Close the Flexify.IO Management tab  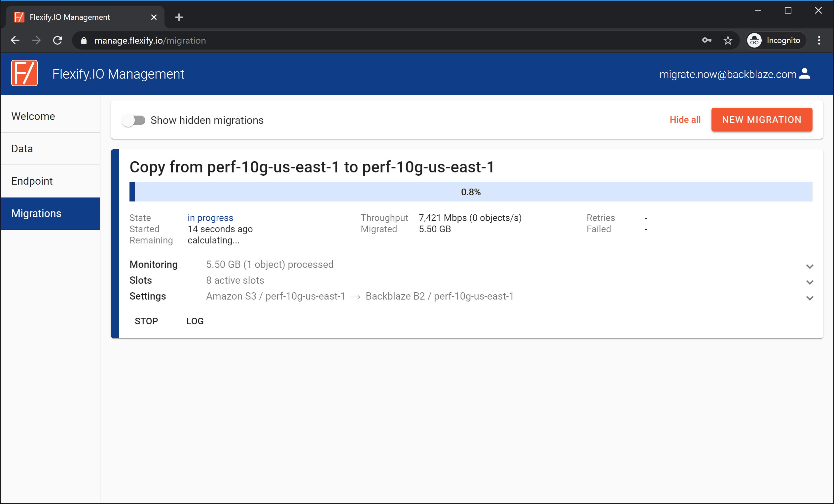[x=154, y=17]
